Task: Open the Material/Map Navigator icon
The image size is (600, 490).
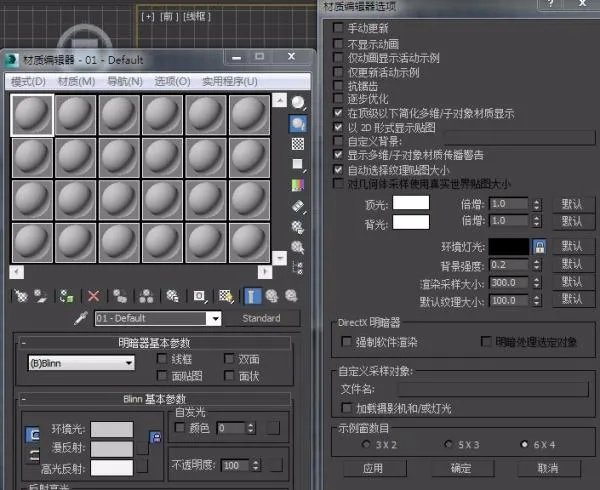Action: (298, 268)
